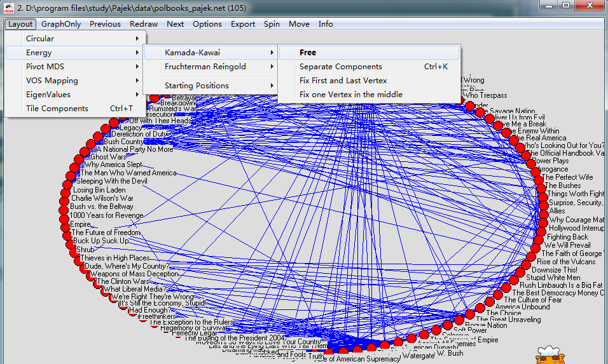The width and height of the screenshot is (608, 364).
Task: Open the Layout menu
Action: 20,24
